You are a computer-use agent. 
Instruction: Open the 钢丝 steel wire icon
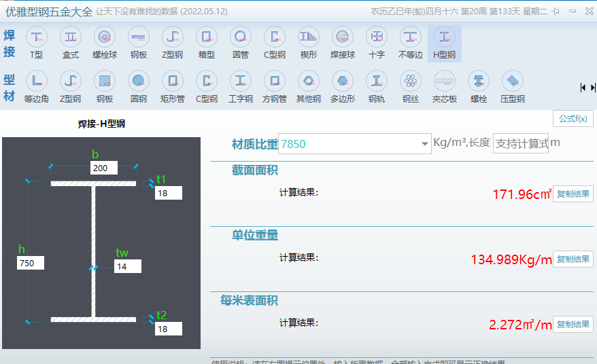(411, 87)
